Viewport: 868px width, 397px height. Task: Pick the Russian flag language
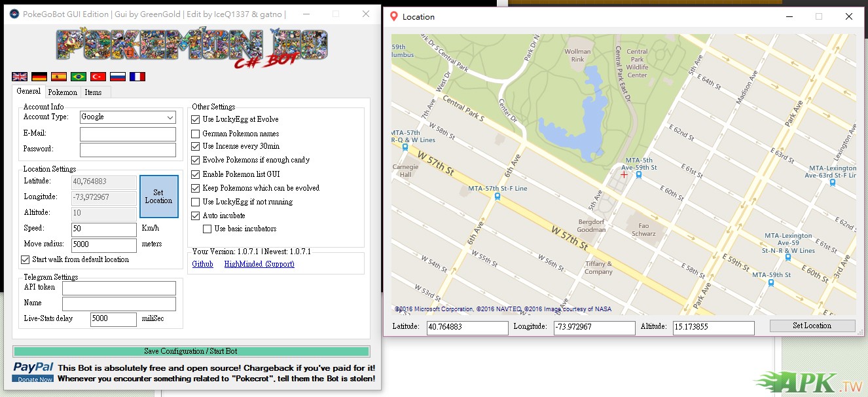tap(118, 77)
